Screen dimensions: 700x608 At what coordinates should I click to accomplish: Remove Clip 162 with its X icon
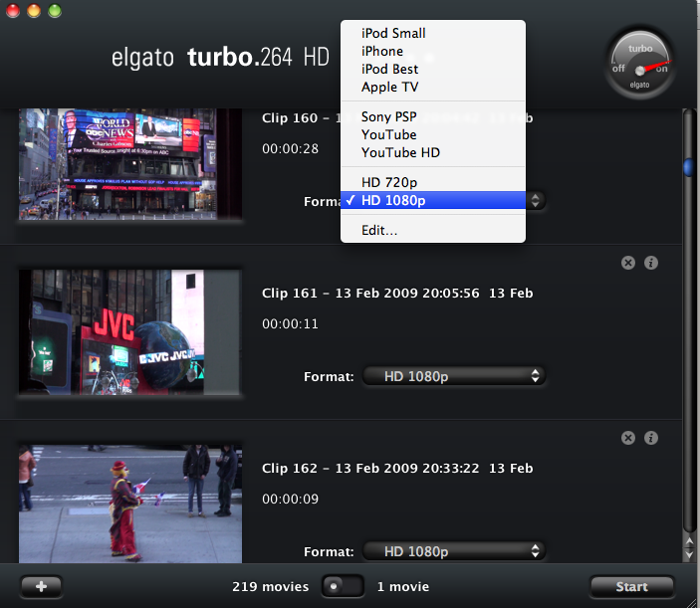point(628,438)
